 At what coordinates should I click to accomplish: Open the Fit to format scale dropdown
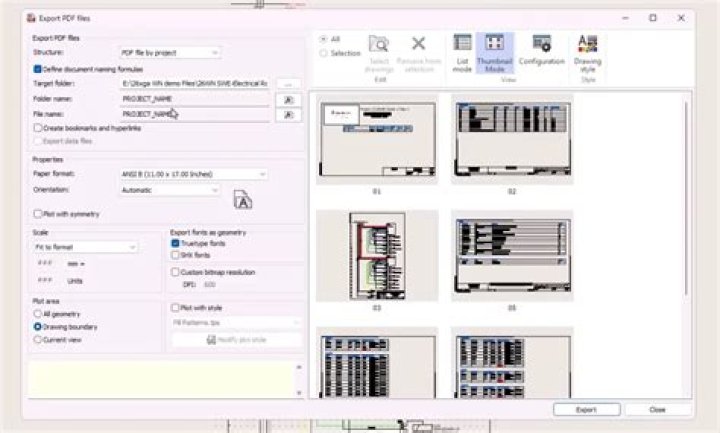click(85, 247)
